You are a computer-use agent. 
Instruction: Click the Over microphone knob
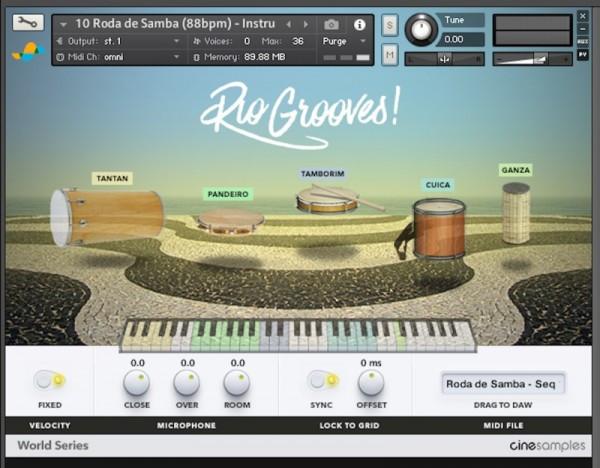(x=187, y=382)
